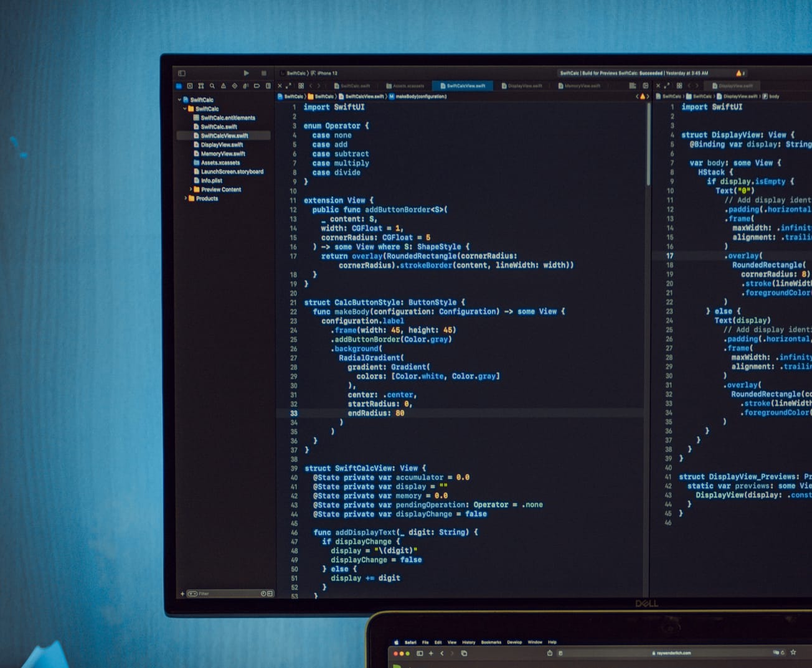Click the makeBody(configuration:) breadcrumb in jump bar

tap(421, 96)
